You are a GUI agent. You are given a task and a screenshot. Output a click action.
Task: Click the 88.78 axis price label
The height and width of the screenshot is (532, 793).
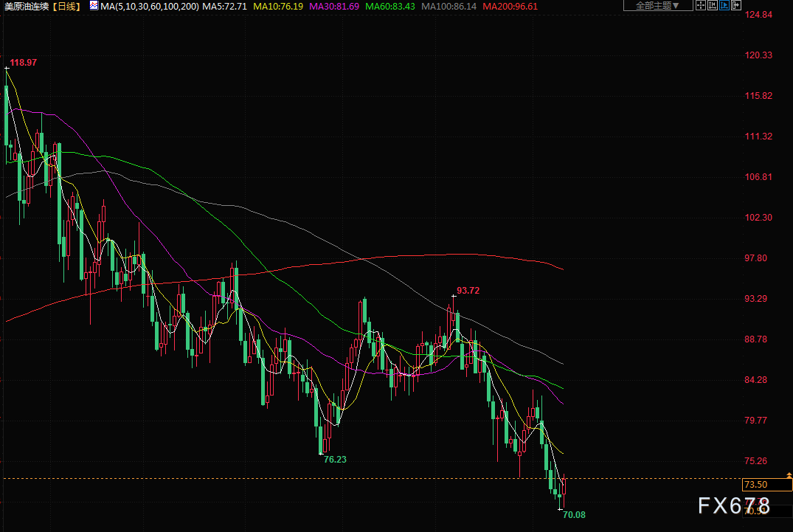click(755, 339)
